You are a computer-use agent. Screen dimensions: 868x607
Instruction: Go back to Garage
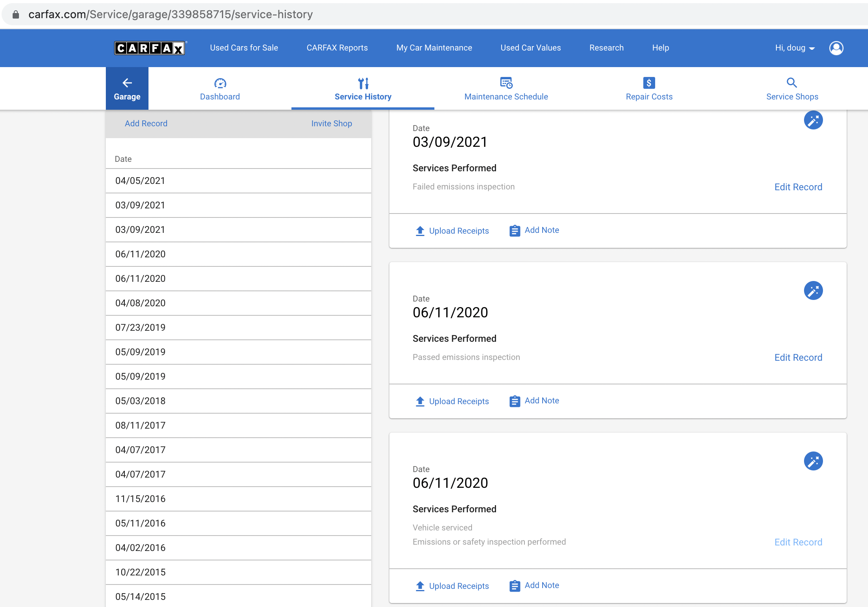click(x=127, y=88)
